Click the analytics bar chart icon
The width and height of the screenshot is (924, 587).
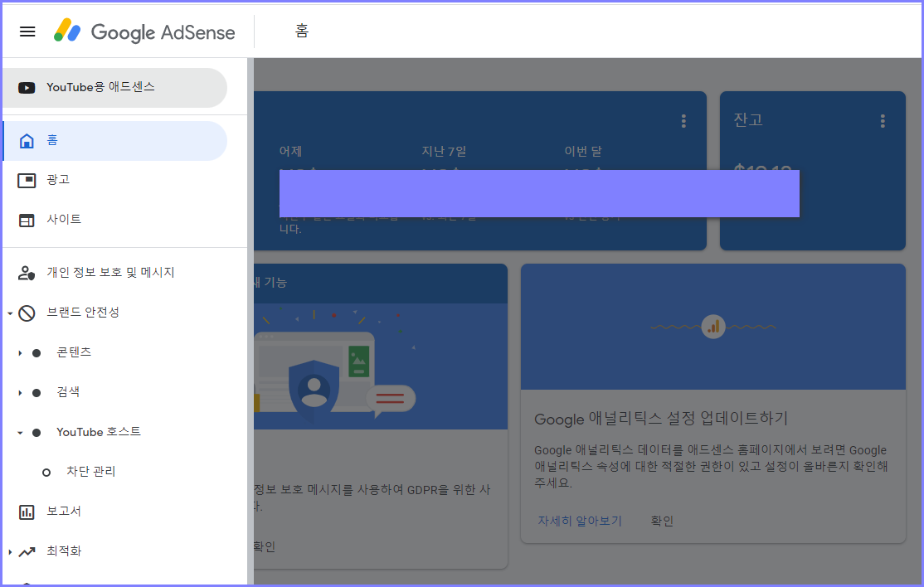(x=713, y=327)
